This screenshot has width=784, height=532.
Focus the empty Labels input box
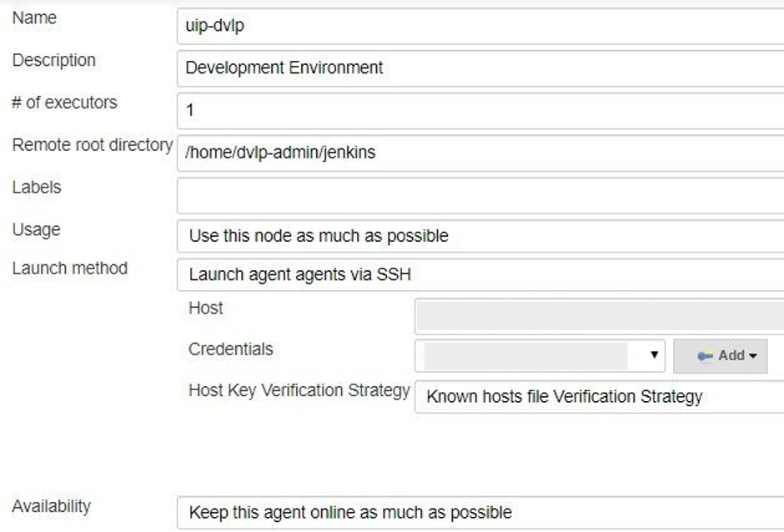(480, 195)
